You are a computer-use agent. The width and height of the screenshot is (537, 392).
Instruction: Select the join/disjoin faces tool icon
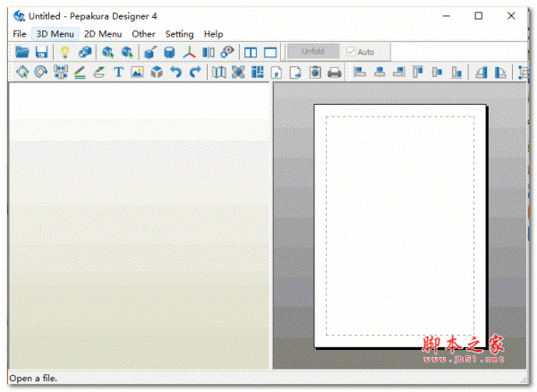coord(61,72)
